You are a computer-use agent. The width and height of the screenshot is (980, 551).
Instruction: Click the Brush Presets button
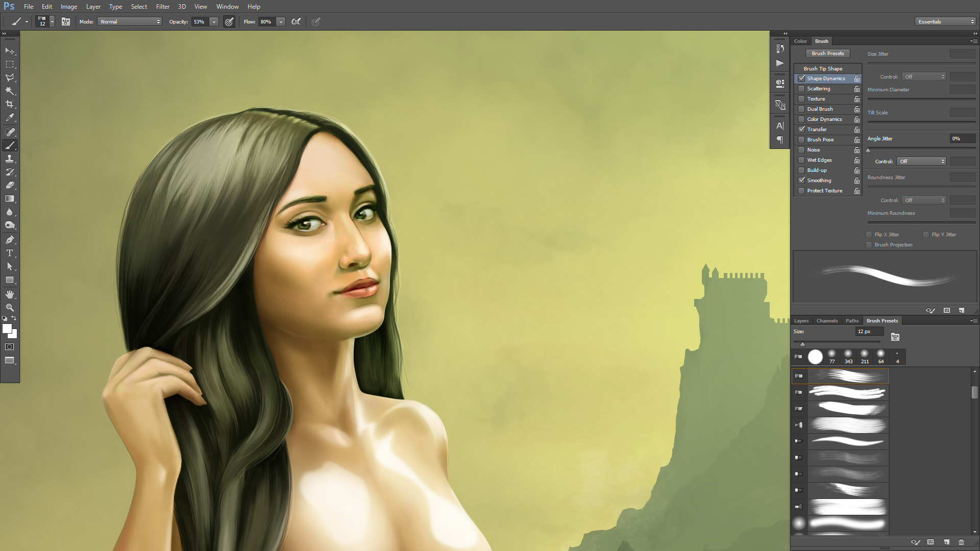(x=827, y=54)
